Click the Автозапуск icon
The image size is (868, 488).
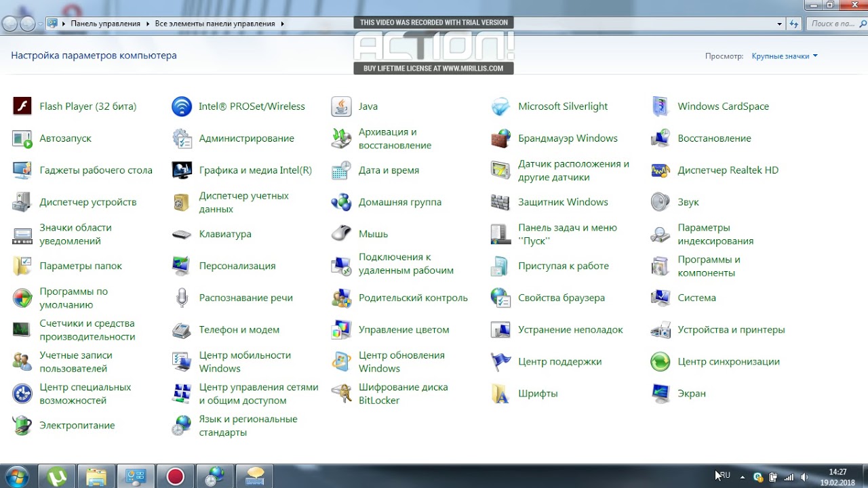point(22,138)
